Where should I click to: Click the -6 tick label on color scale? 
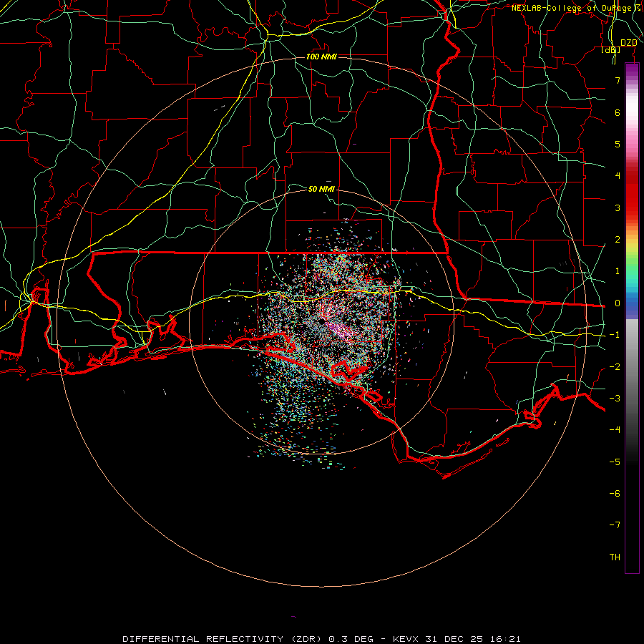tap(615, 494)
